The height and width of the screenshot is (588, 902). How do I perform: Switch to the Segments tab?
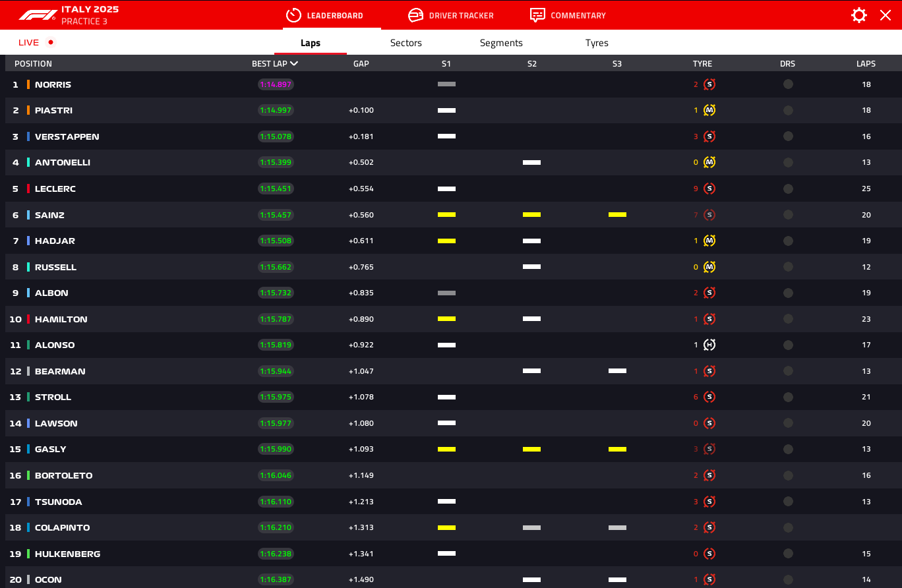click(x=501, y=43)
